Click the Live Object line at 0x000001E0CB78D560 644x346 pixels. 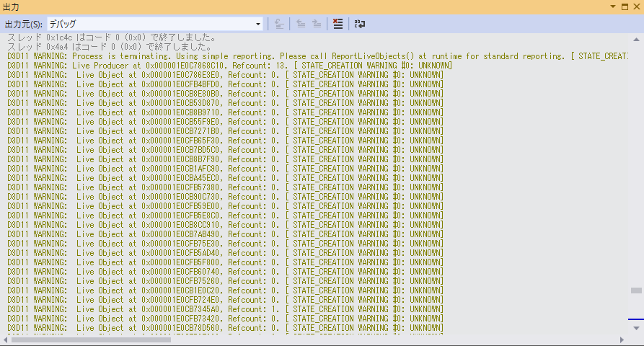(x=226, y=329)
